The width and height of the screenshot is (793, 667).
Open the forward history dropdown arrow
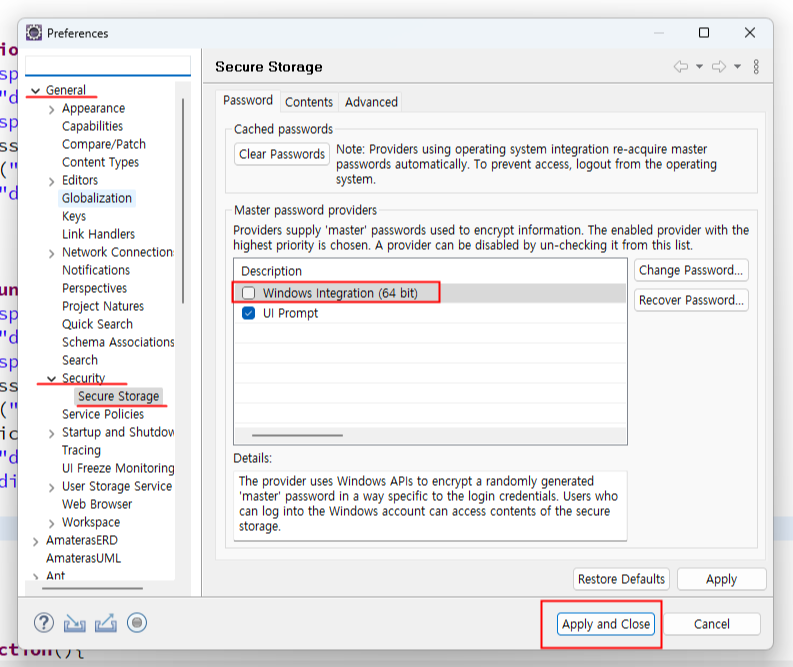tap(737, 67)
